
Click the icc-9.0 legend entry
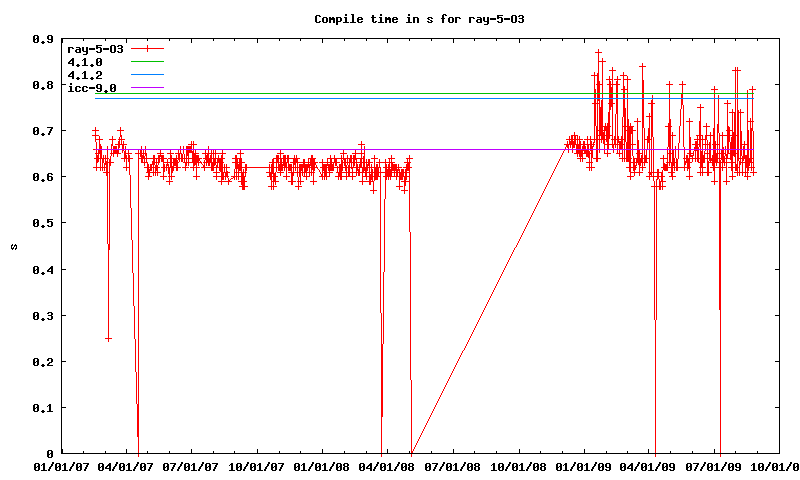[x=92, y=88]
